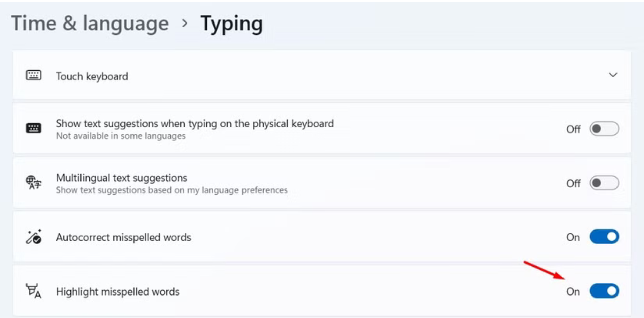Click Autocorrect misspelled words label
Viewport: 644px width, 318px height.
click(123, 238)
